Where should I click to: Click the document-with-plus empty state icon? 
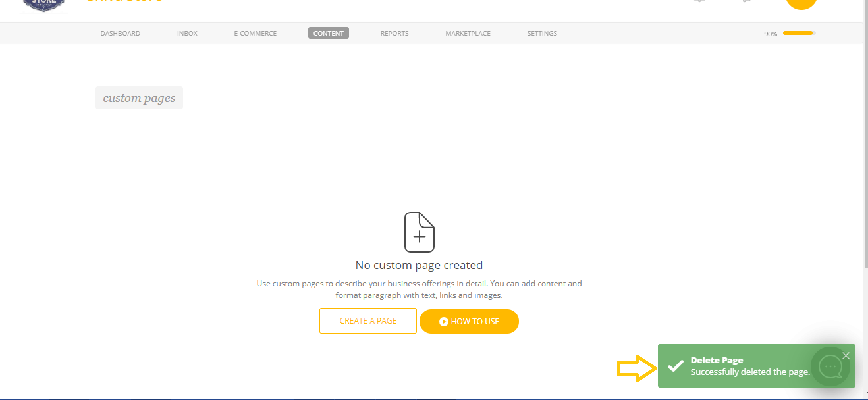420,232
